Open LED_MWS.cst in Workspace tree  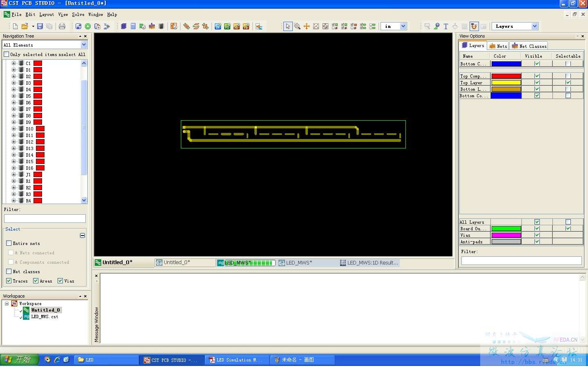point(45,316)
